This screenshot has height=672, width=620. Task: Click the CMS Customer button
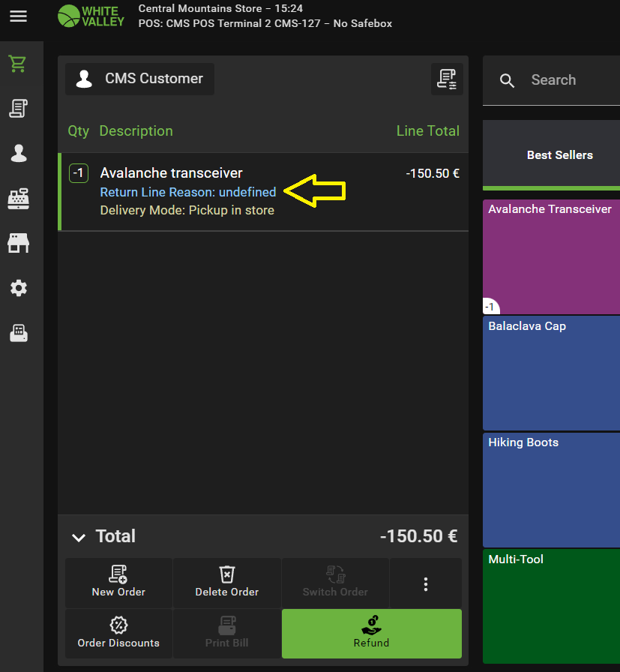click(140, 79)
